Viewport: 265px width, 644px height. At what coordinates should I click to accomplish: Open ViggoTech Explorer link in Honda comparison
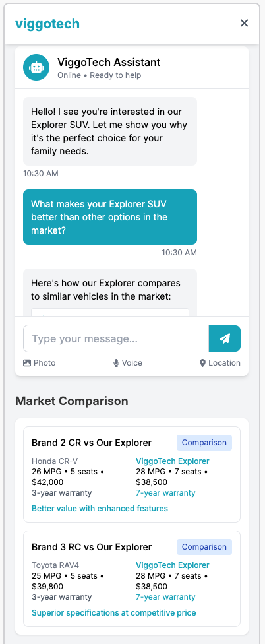[x=173, y=461]
